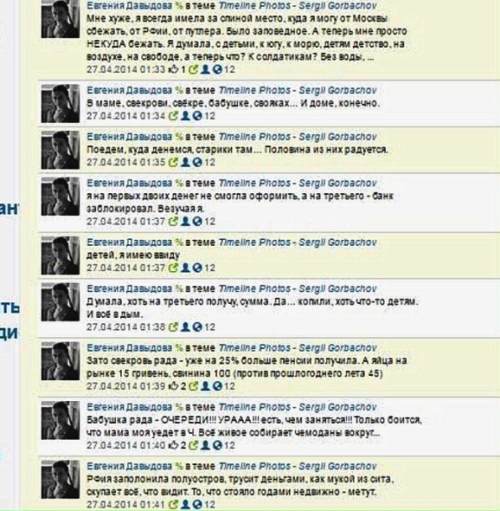Click the globe icon on the 01:38 comment
The width and height of the screenshot is (500, 511).
click(197, 327)
